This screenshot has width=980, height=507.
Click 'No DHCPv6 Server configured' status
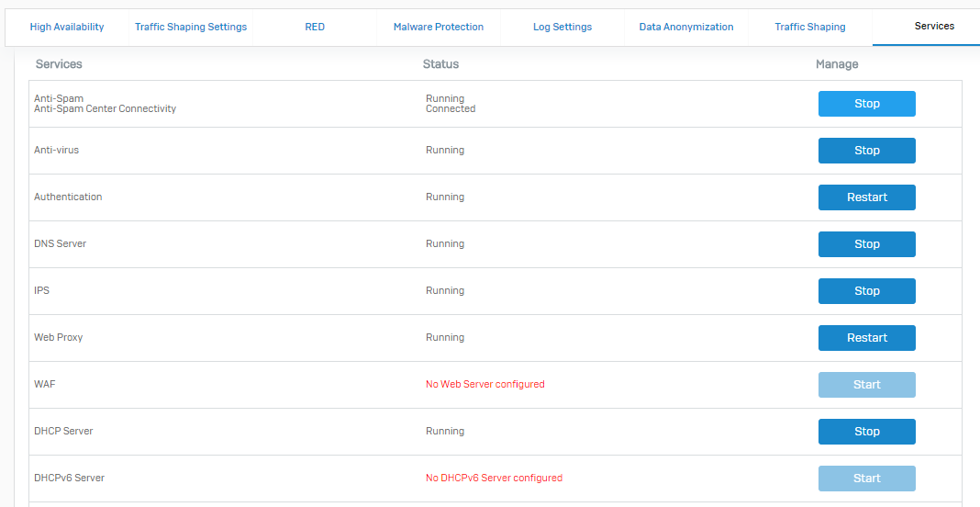point(494,478)
